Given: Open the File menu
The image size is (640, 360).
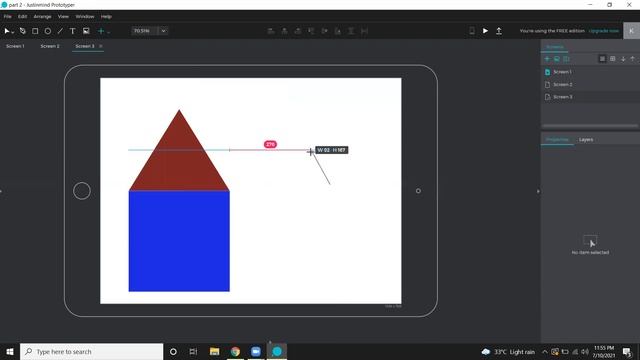Looking at the screenshot, I should coord(8,17).
